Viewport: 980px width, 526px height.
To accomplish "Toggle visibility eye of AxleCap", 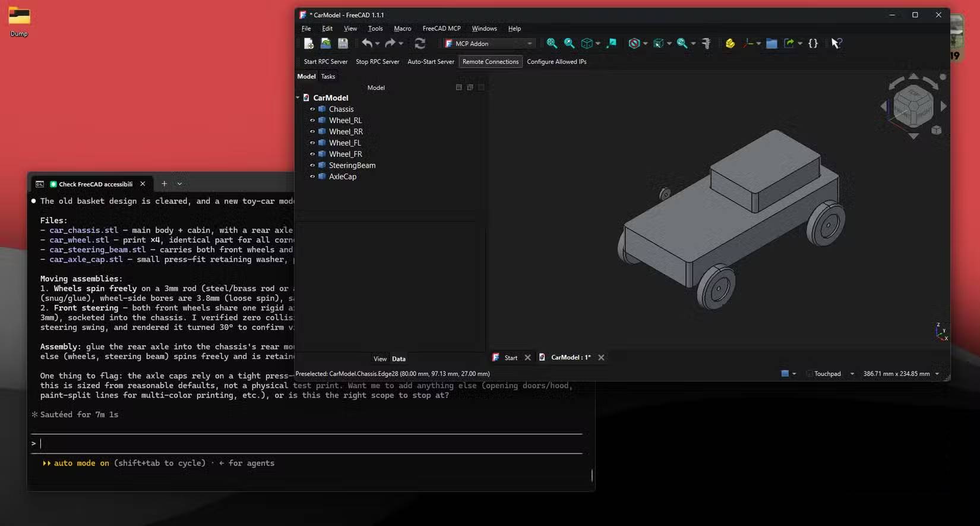I will click(312, 177).
